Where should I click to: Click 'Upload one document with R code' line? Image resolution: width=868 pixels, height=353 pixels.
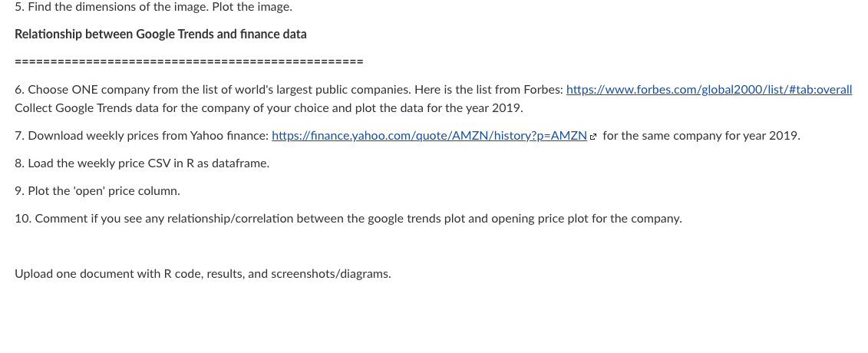click(203, 274)
